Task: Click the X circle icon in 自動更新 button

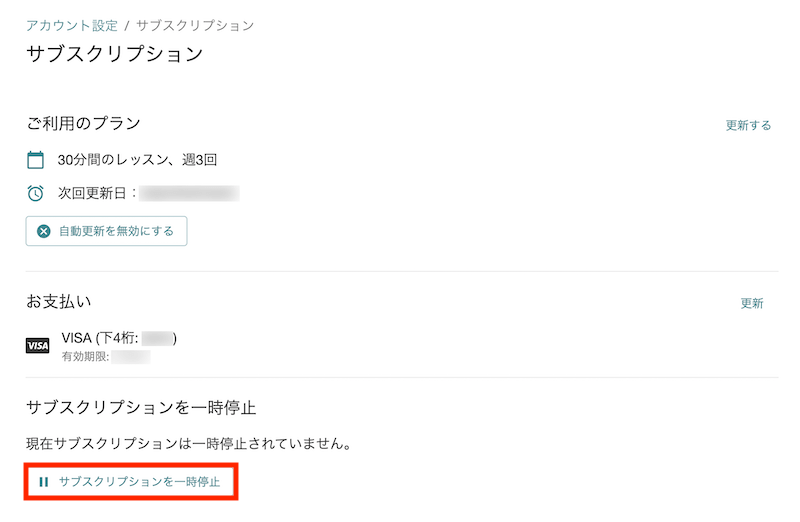Action: 44,231
